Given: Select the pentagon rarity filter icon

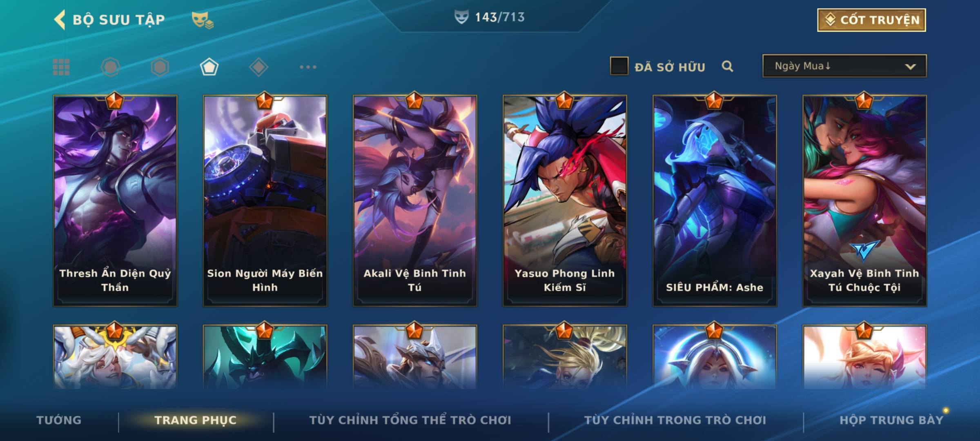Looking at the screenshot, I should (209, 67).
